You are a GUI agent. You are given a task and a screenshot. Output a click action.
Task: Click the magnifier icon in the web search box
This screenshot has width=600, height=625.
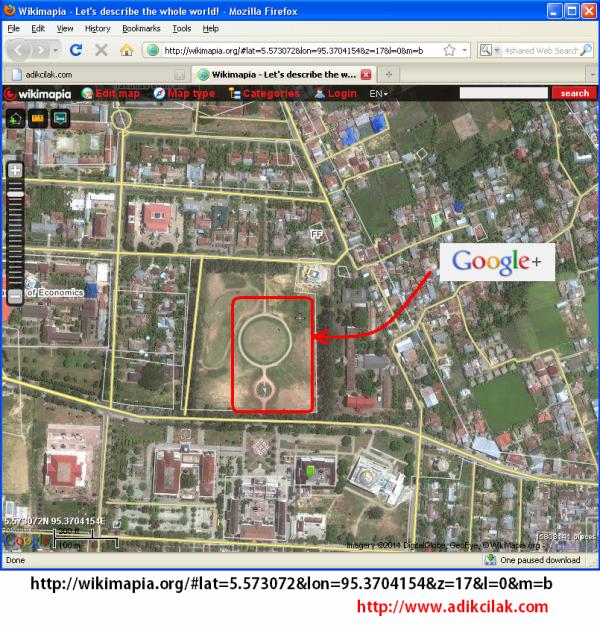[x=586, y=50]
